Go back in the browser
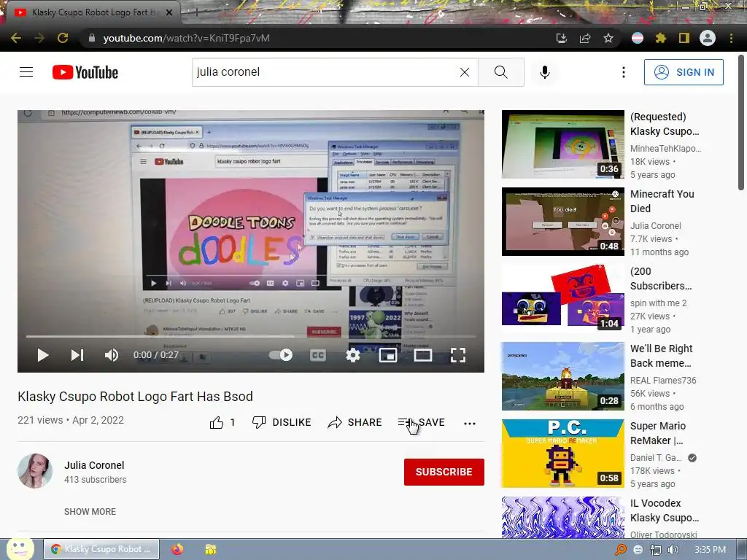The image size is (747, 560). (16, 38)
